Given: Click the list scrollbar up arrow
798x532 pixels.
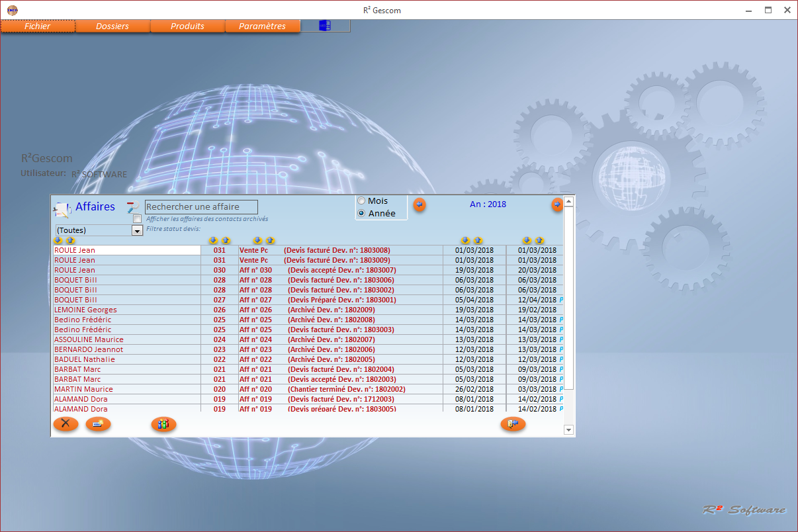Looking at the screenshot, I should (568, 200).
